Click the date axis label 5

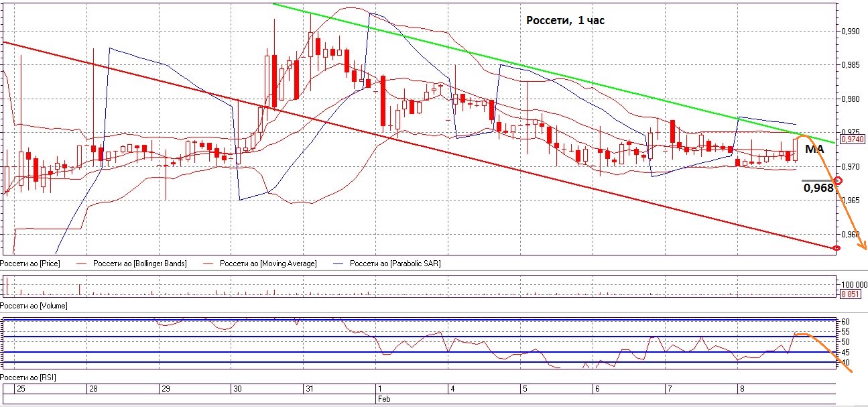pyautogui.click(x=525, y=389)
